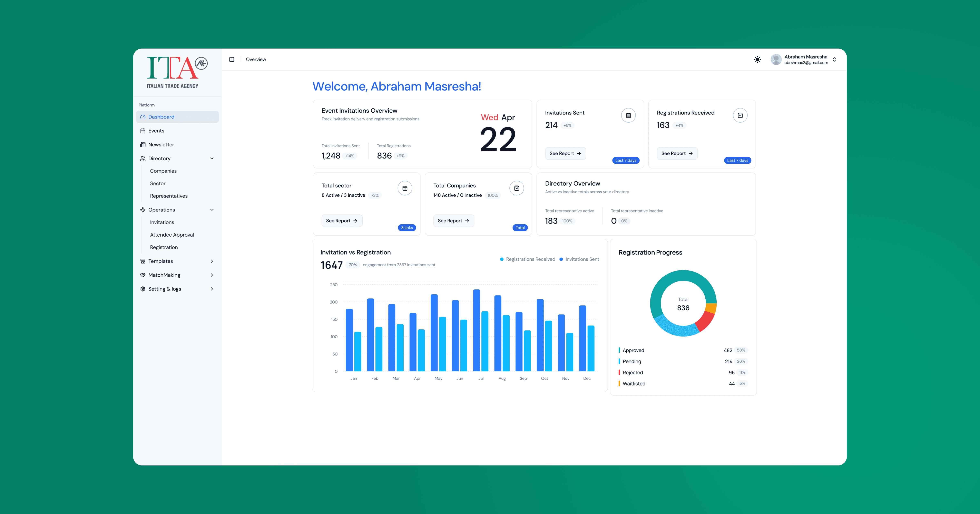Expand the MatchMaking section chevron
The width and height of the screenshot is (980, 514).
212,275
